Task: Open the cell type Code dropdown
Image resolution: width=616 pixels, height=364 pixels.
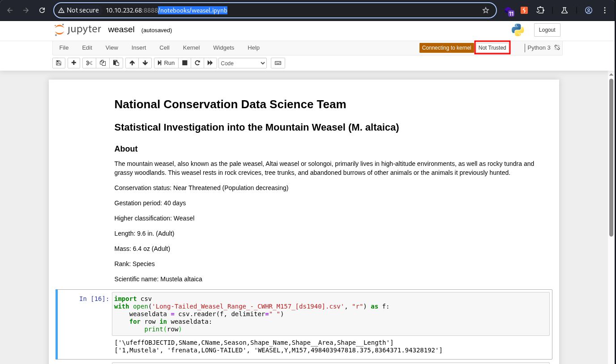Action: pyautogui.click(x=243, y=63)
